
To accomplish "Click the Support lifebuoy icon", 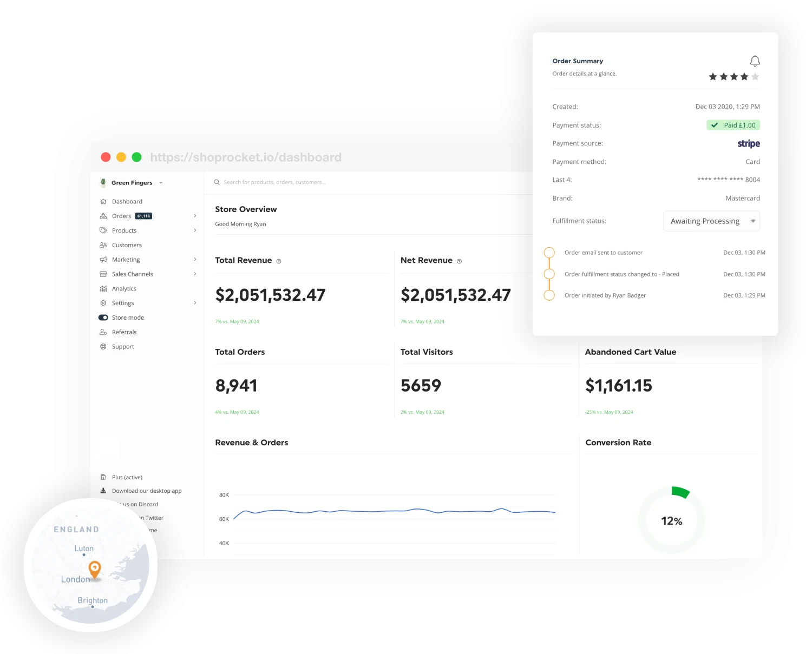I will click(103, 347).
